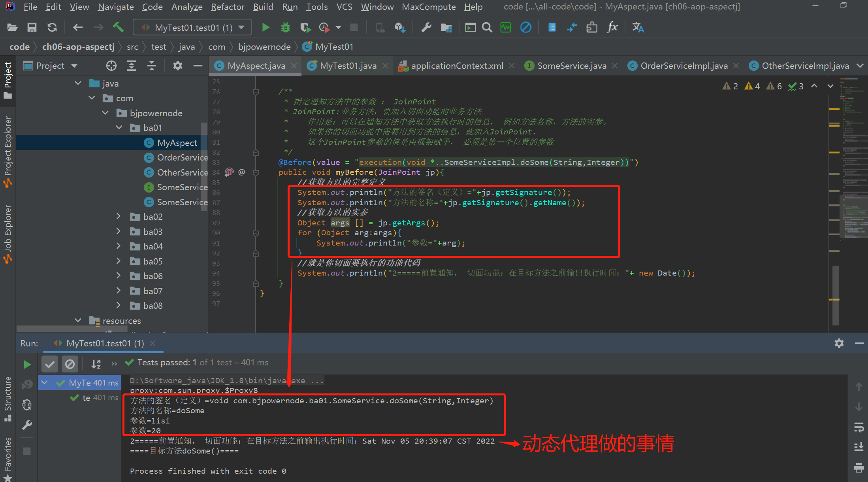Select SomeService interface in project tree

point(175,187)
